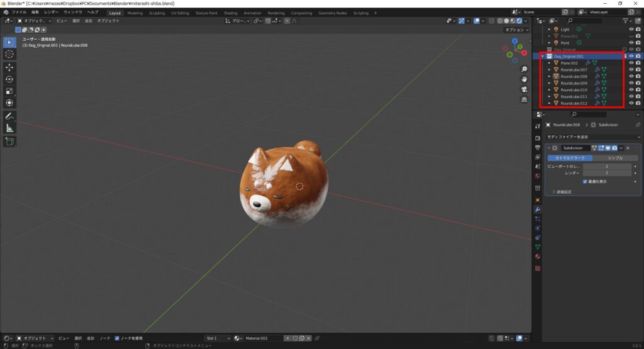Select the Rotate tool
Viewport: 644px width, 349px height.
(x=9, y=79)
